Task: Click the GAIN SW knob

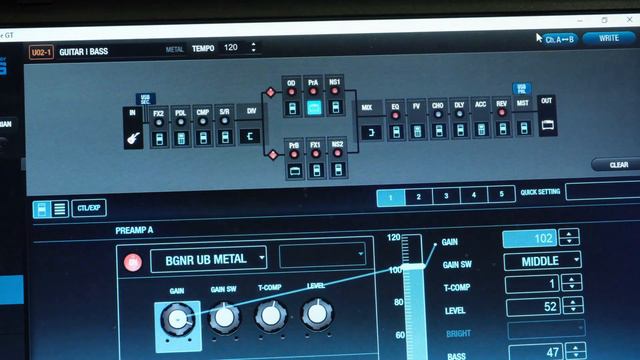Action: point(224,317)
